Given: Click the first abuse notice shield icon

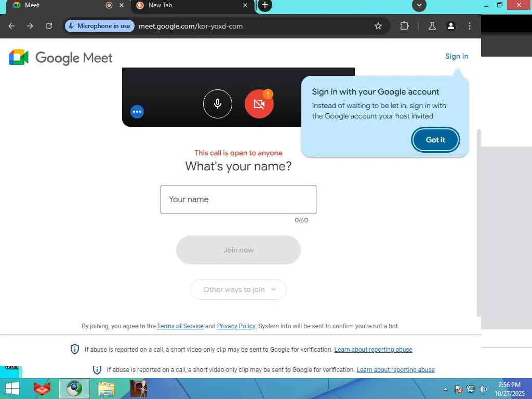Looking at the screenshot, I should tap(75, 349).
